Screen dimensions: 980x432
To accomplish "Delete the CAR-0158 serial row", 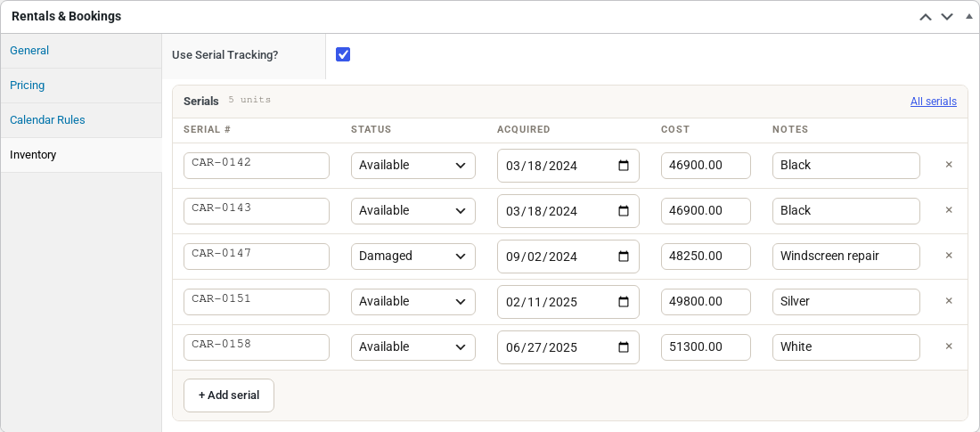I will pyautogui.click(x=948, y=346).
